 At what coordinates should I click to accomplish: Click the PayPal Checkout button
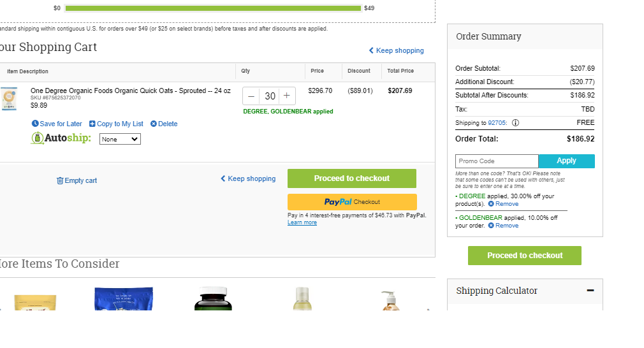(352, 202)
